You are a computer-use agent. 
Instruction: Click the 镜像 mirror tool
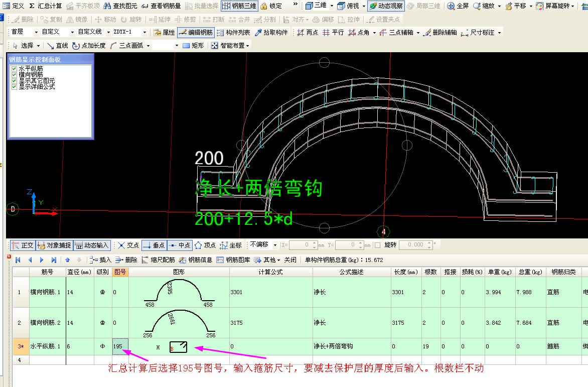[77, 19]
